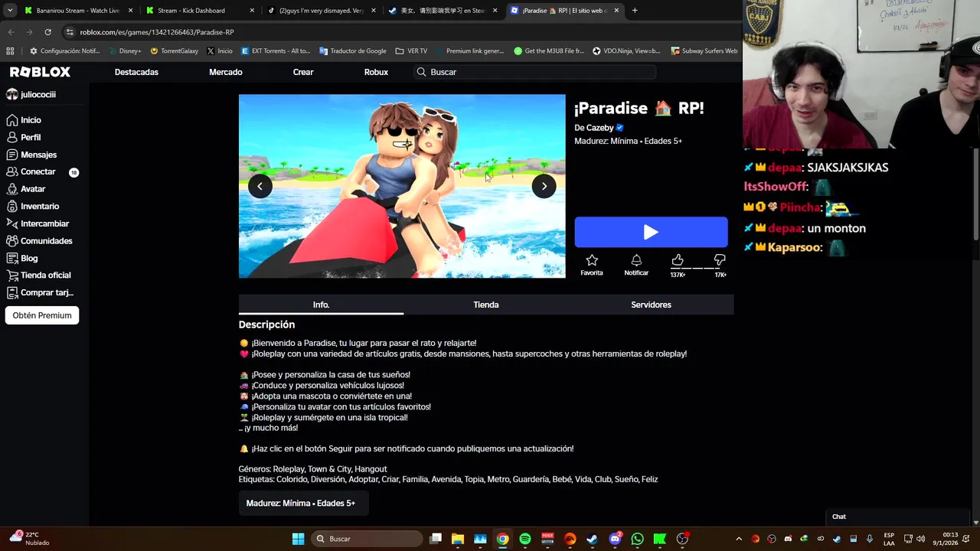The image size is (980, 551).
Task: Go back in browser history
Action: click(x=11, y=32)
